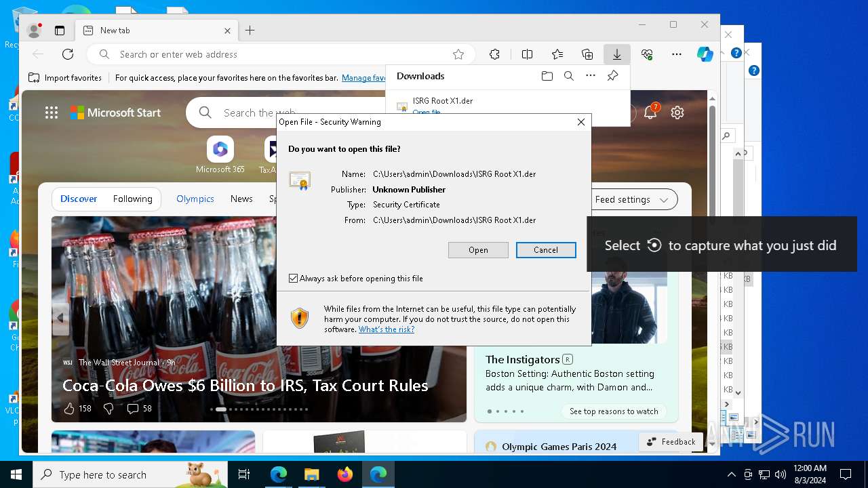Open the Copilot sidebar icon
Screen dimensions: 868x488
pos(705,54)
